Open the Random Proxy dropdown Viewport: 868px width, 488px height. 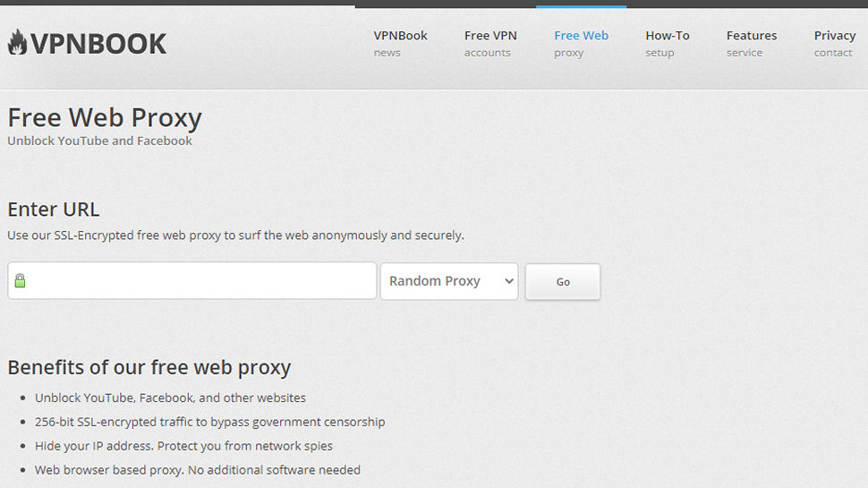pyautogui.click(x=449, y=281)
